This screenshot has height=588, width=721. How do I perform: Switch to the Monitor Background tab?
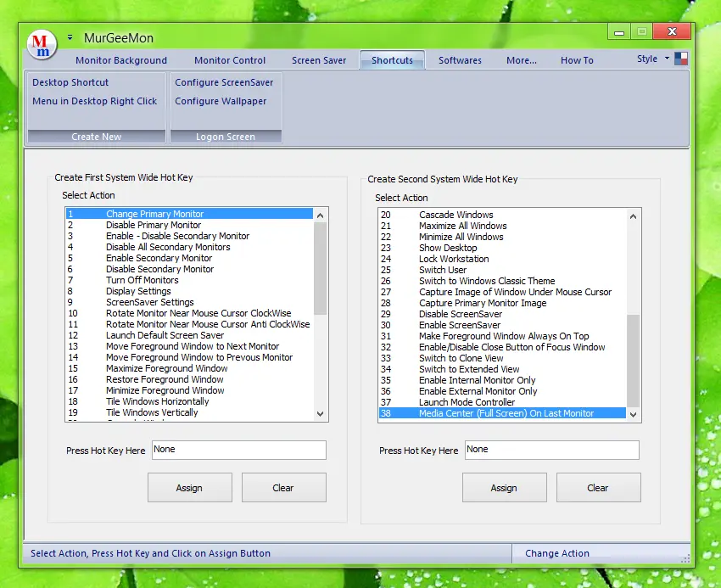point(121,60)
